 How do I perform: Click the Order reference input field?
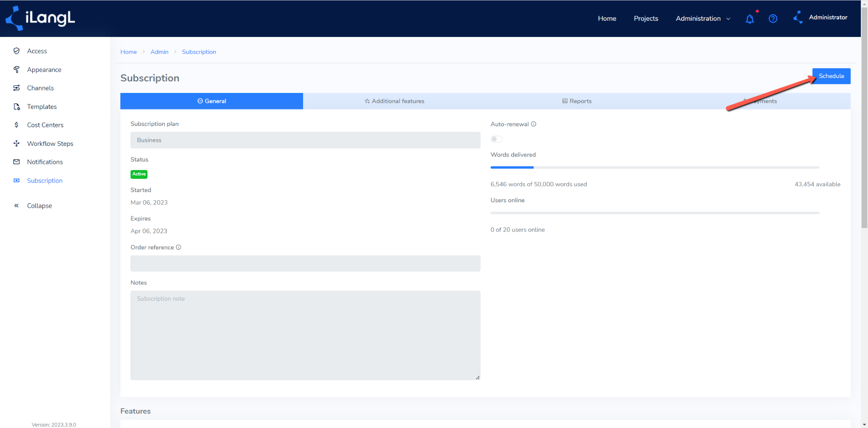(305, 263)
